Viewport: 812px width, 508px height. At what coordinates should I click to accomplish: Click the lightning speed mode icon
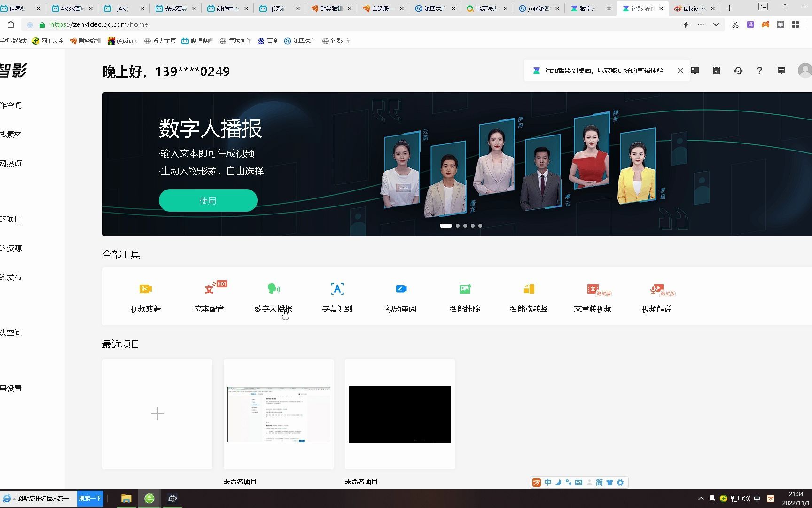click(686, 24)
